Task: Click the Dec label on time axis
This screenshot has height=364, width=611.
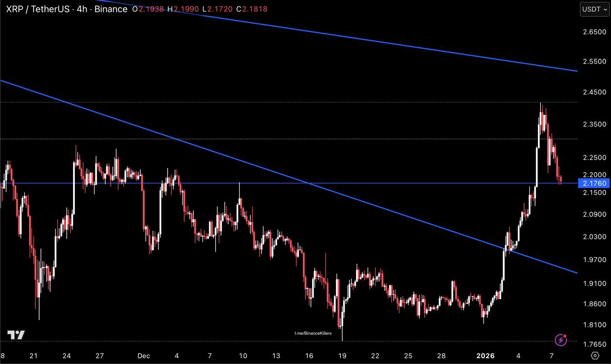Action: pyautogui.click(x=144, y=355)
